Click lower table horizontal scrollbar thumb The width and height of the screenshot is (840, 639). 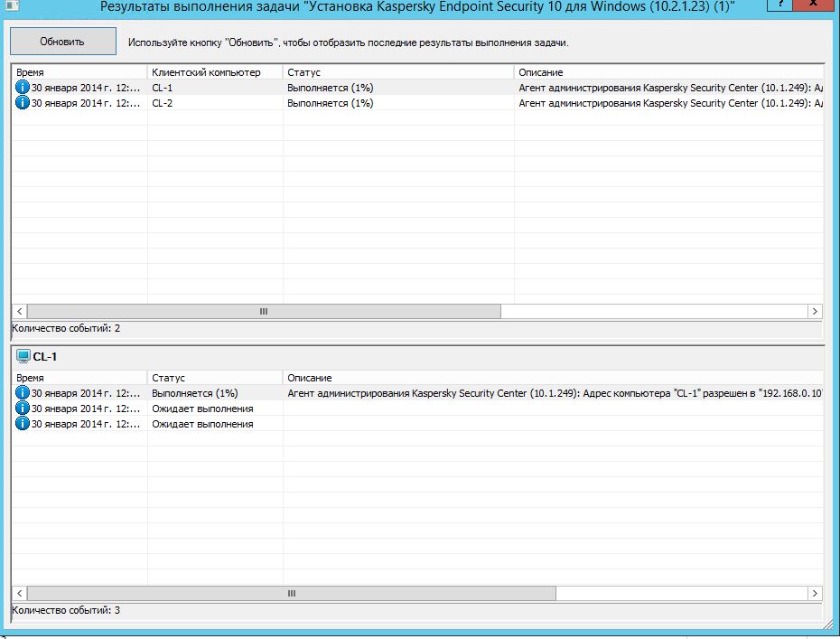click(x=292, y=594)
